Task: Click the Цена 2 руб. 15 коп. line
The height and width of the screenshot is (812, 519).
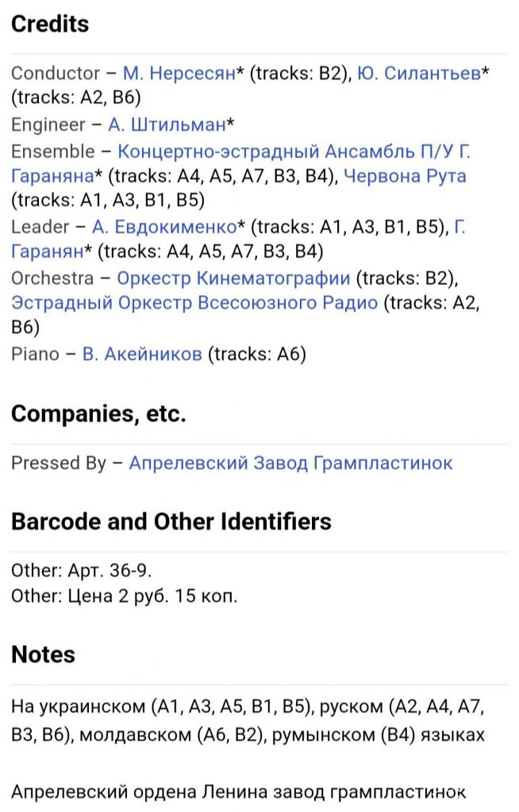Action: [124, 596]
